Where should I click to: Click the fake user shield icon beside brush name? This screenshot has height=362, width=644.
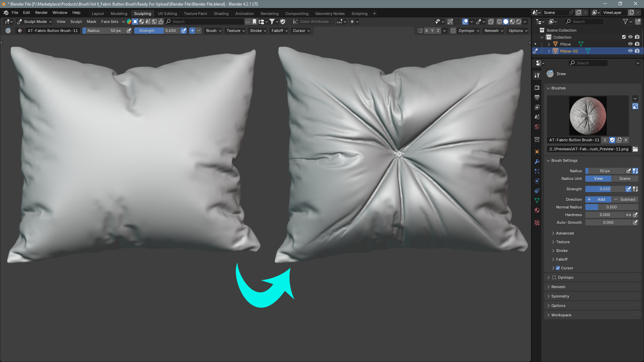(x=612, y=140)
